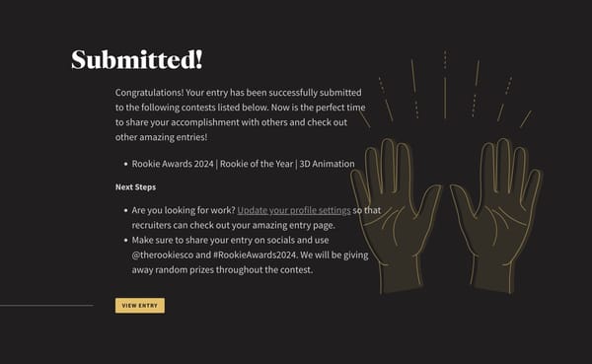Click the random prizes throughout the contest line
Viewport: 592px width, 364px height.
[222, 270]
